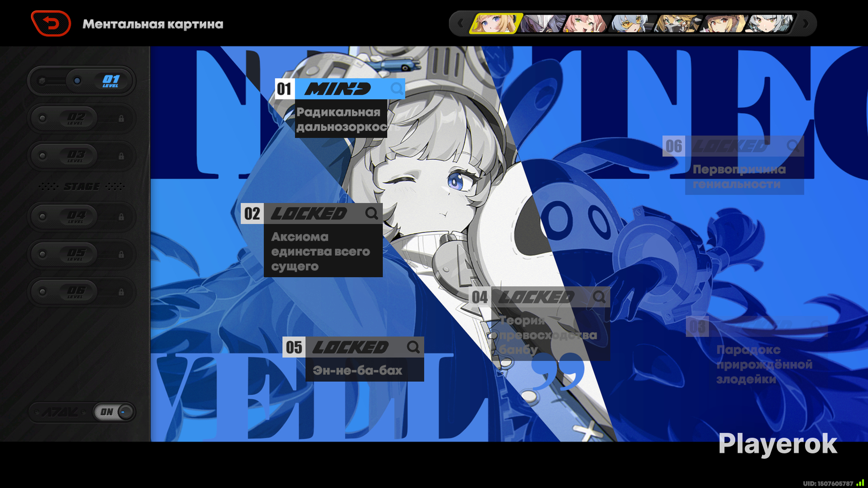Open magnifier on 05 LOCKED panel
This screenshot has width=868, height=488.
point(413,347)
